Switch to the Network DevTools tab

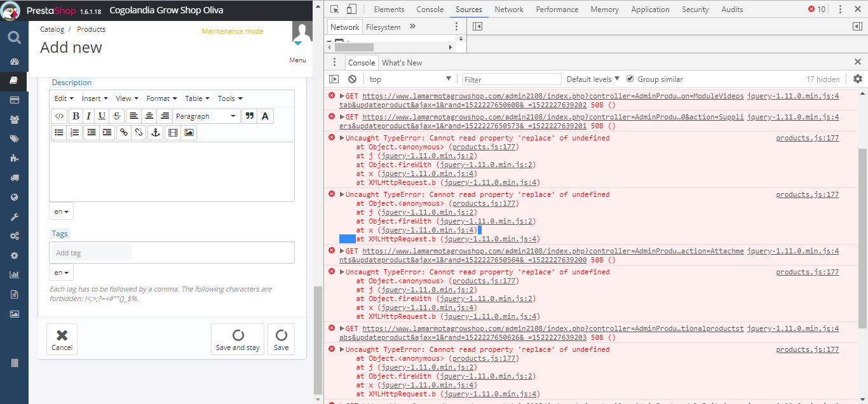[x=509, y=10]
